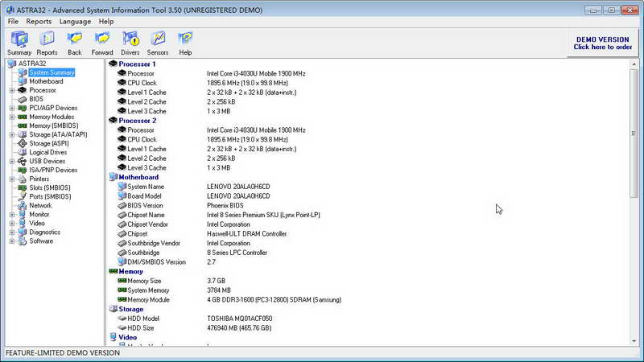The height and width of the screenshot is (362, 644).
Task: Select the Memory Modules tree label
Action: coord(52,117)
